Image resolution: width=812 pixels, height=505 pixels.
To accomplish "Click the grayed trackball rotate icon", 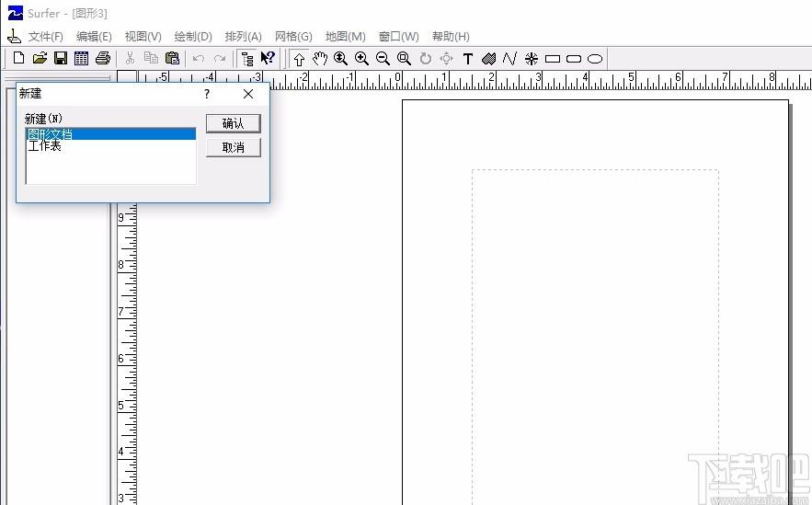I will pyautogui.click(x=446, y=59).
